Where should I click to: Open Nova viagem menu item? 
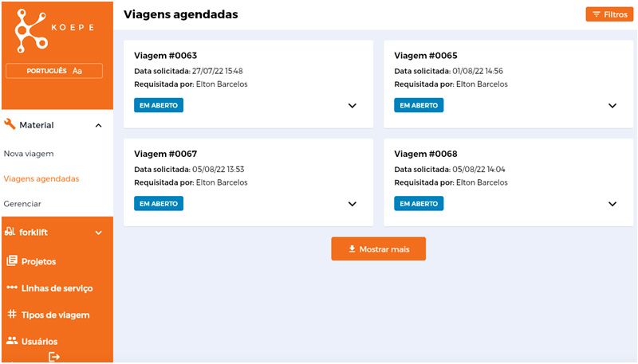click(x=29, y=154)
